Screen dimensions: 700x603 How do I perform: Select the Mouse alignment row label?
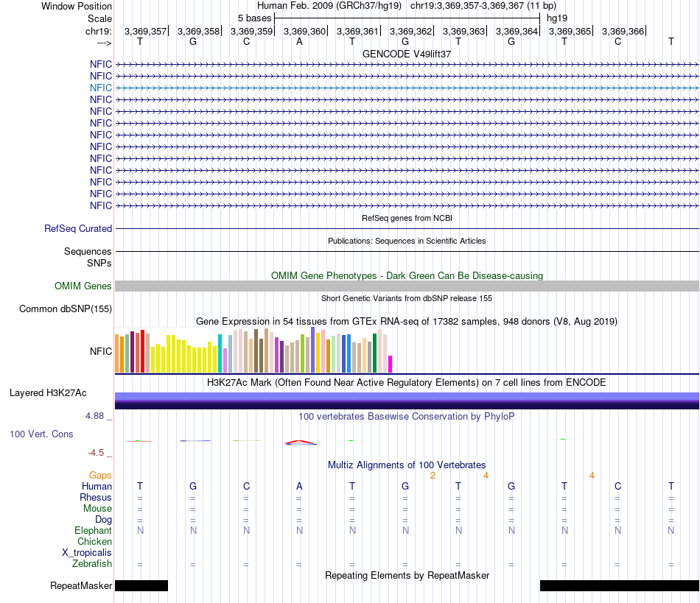click(x=97, y=509)
